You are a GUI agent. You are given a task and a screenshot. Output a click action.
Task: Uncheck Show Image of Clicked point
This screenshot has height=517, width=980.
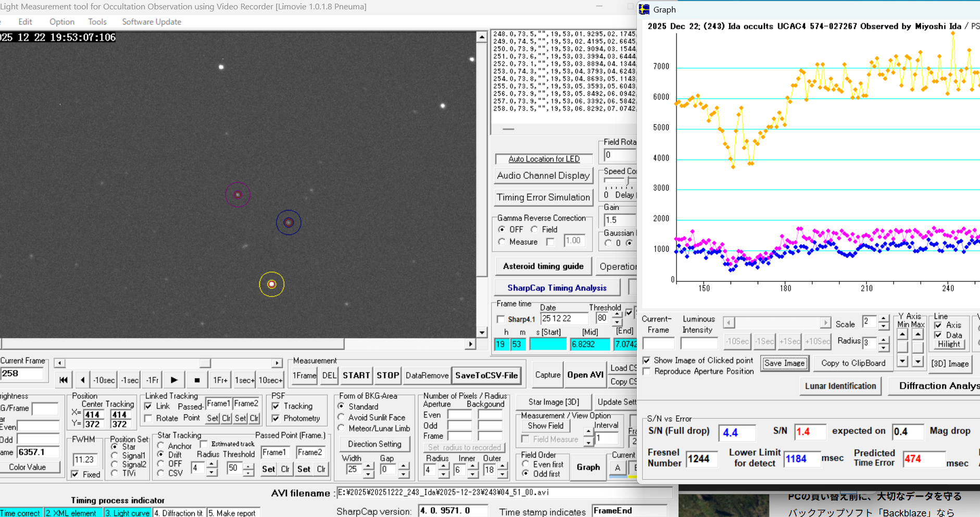pos(647,360)
